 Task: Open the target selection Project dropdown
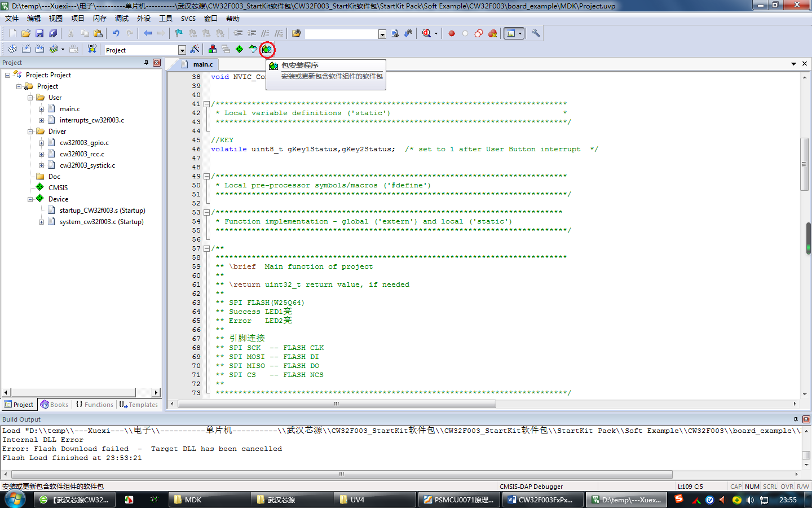coord(182,50)
